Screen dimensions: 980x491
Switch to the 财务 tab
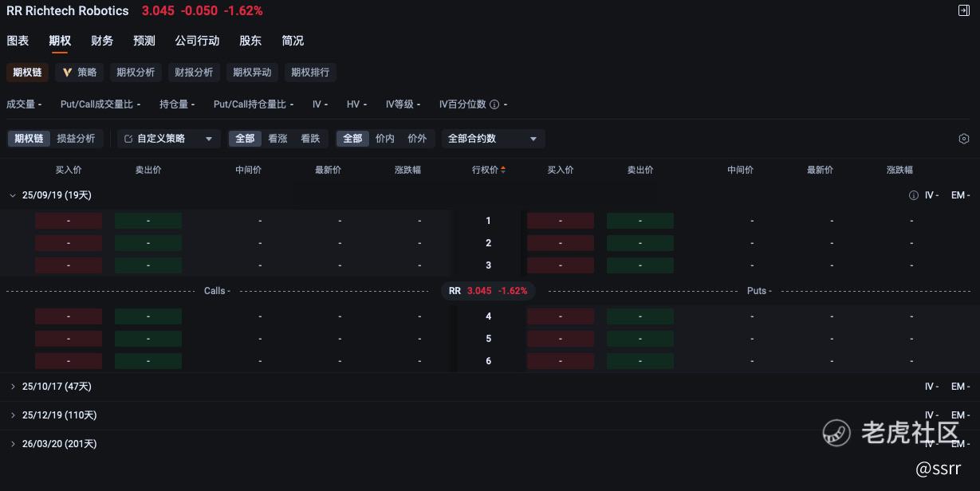click(x=102, y=41)
